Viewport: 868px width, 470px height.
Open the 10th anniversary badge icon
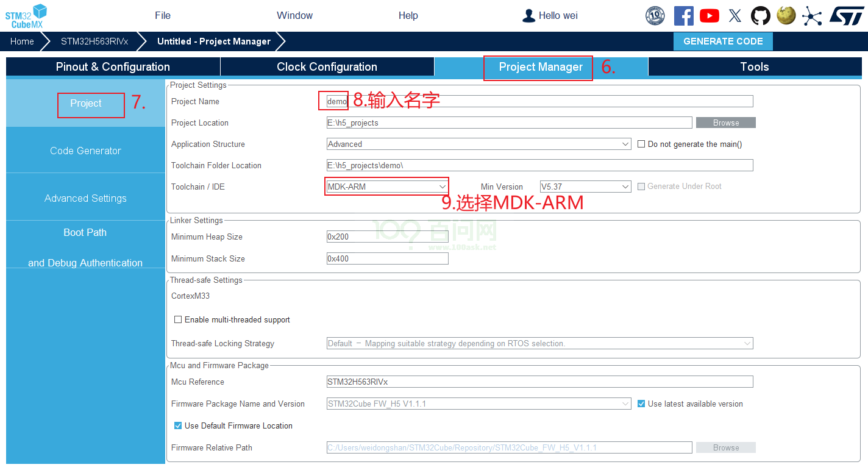tap(655, 16)
